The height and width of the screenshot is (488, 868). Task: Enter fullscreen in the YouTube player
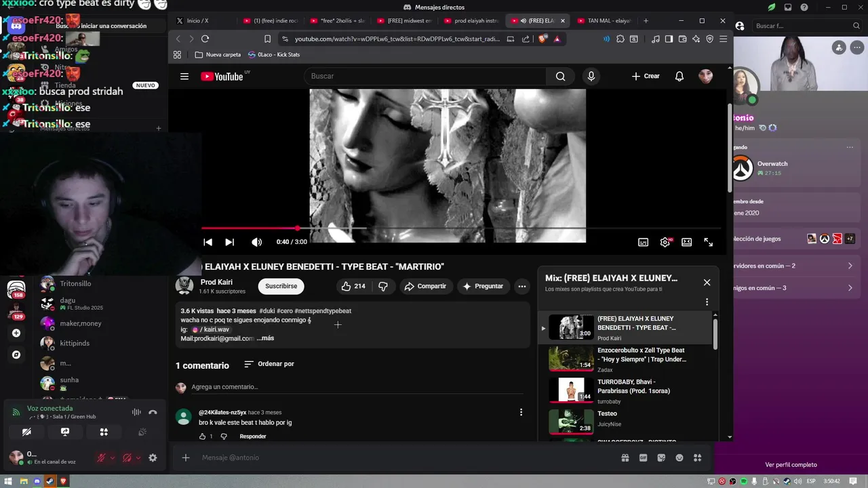pos(708,242)
